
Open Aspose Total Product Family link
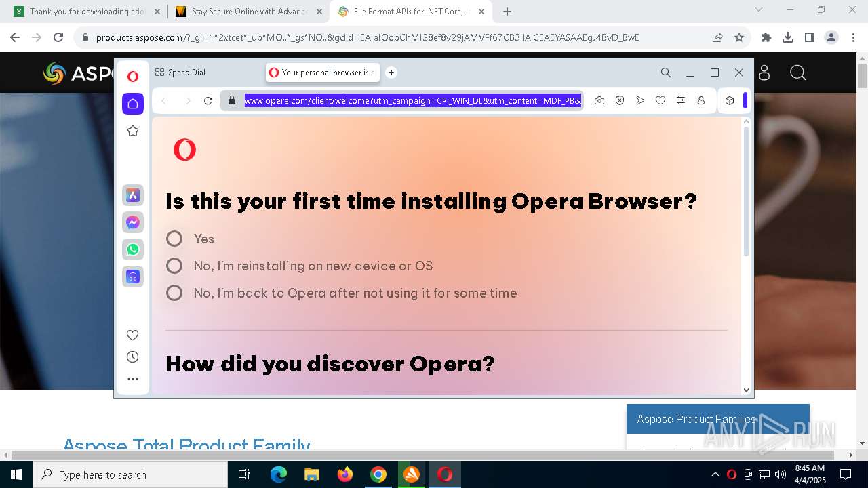[x=186, y=445]
